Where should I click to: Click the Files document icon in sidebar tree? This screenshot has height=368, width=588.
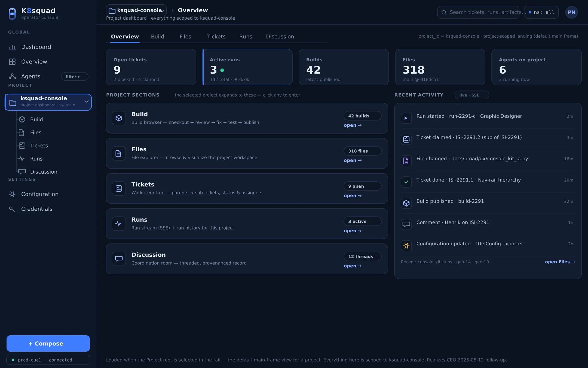[x=22, y=132]
